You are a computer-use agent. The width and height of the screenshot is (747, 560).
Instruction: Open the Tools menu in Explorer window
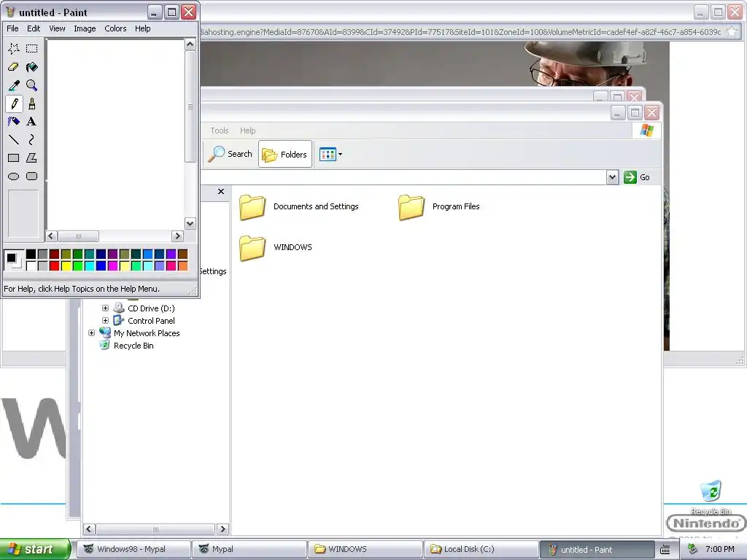click(219, 131)
